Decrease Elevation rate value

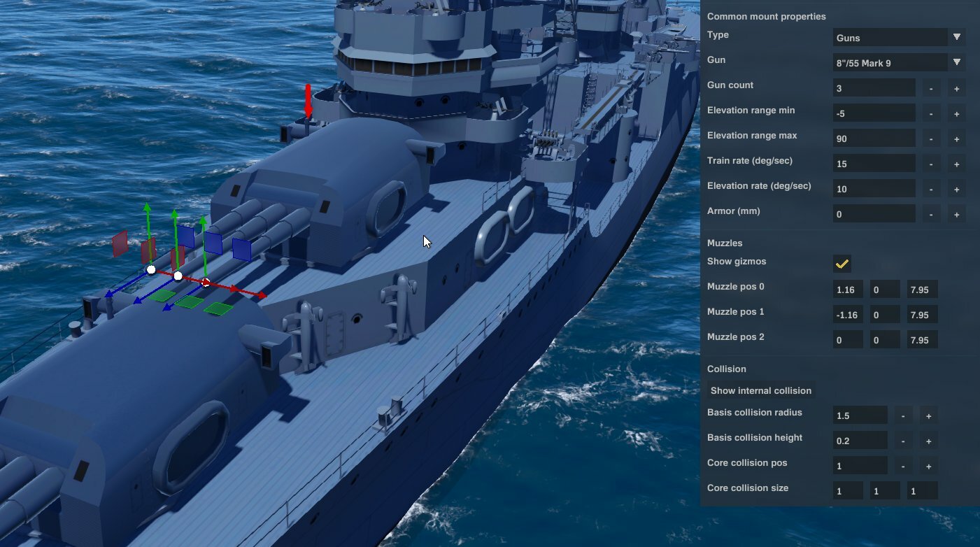931,189
